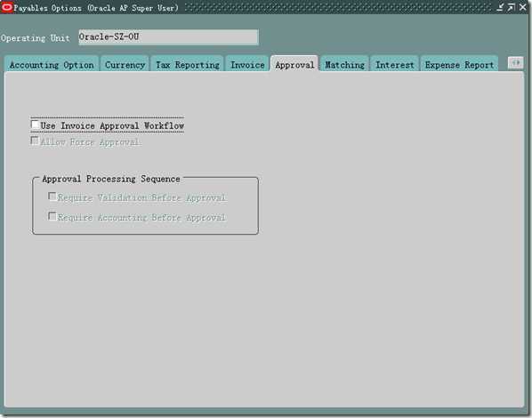Minimize the Payables Options window

[x=500, y=7]
